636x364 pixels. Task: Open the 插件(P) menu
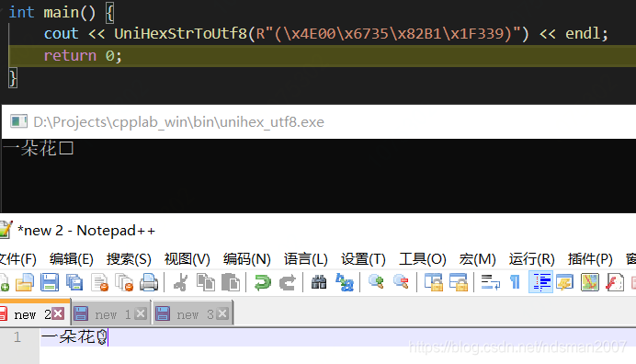point(590,259)
